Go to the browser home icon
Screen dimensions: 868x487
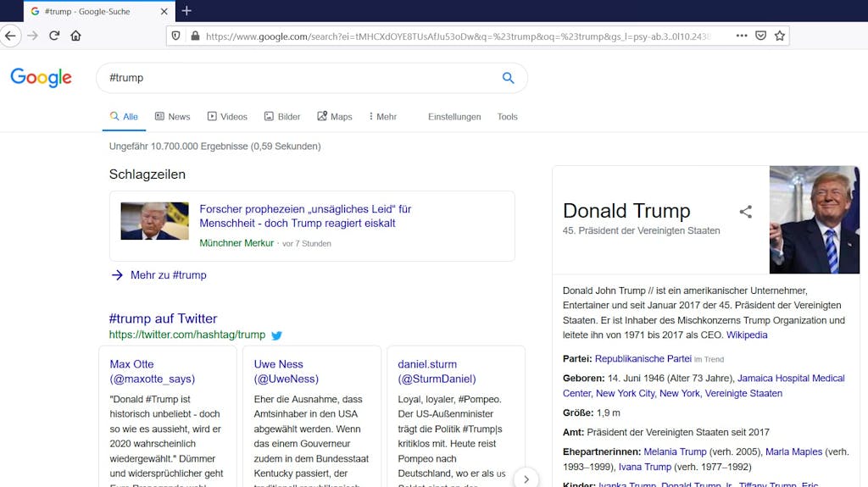click(x=75, y=36)
